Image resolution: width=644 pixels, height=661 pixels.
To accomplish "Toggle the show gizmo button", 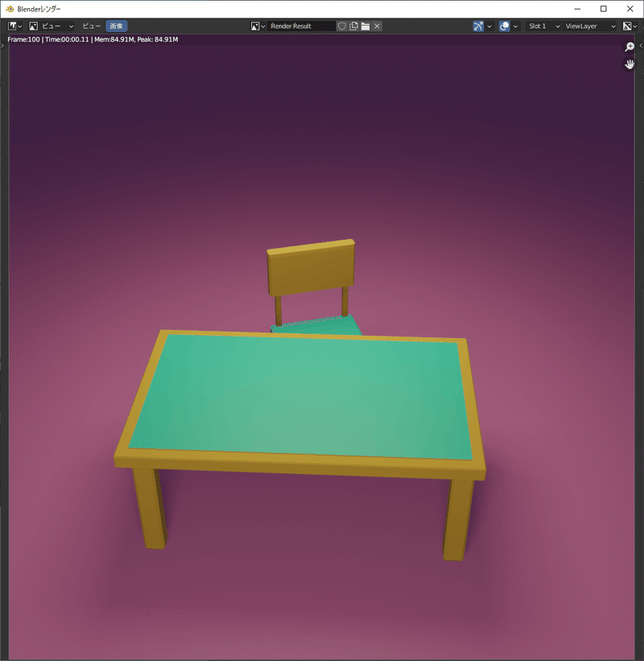I will (478, 26).
